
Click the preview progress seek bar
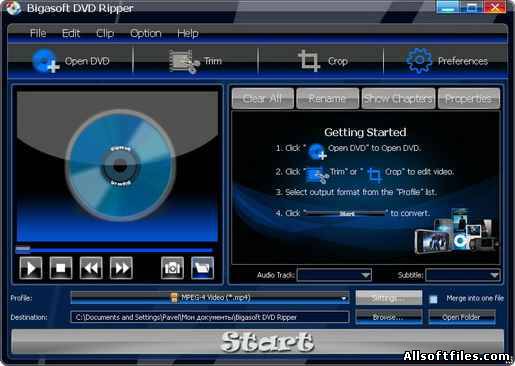[114, 249]
